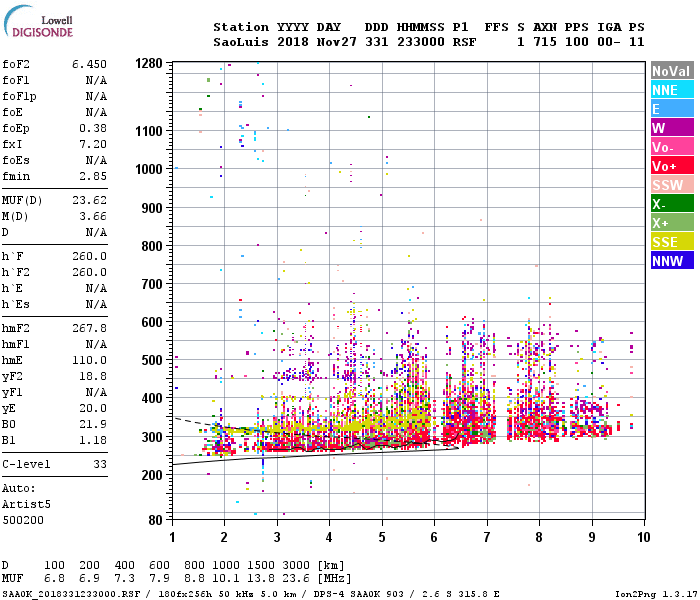Click the foF1 N/A value
This screenshot has width=700, height=600.
click(x=96, y=80)
